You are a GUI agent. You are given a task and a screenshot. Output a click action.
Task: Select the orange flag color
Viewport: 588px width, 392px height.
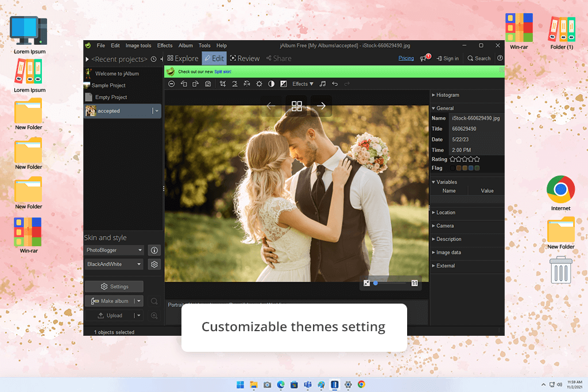click(459, 168)
